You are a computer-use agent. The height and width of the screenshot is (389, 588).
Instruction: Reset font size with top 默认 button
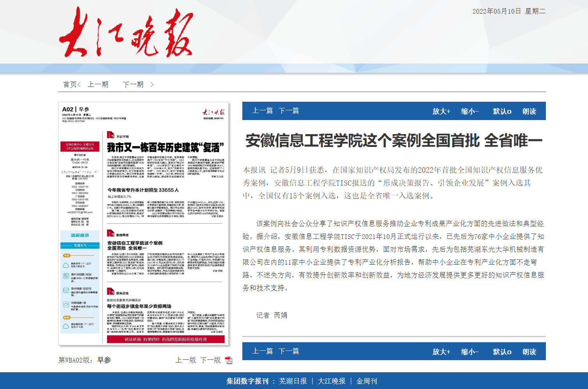point(502,111)
